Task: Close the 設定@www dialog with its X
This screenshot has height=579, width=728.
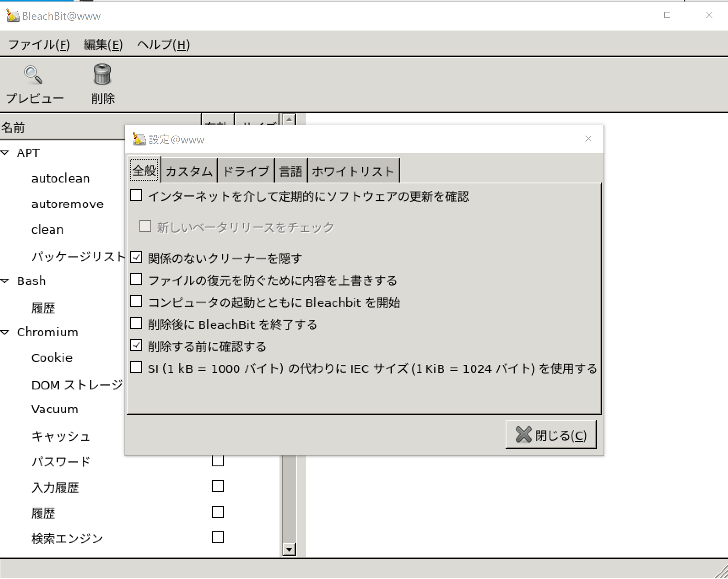Action: [588, 139]
